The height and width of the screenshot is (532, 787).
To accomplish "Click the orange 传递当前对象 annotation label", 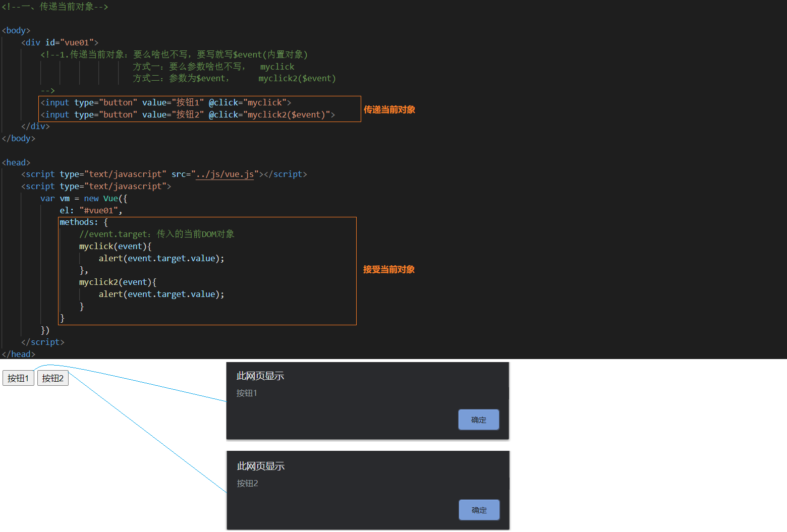I will click(x=389, y=110).
